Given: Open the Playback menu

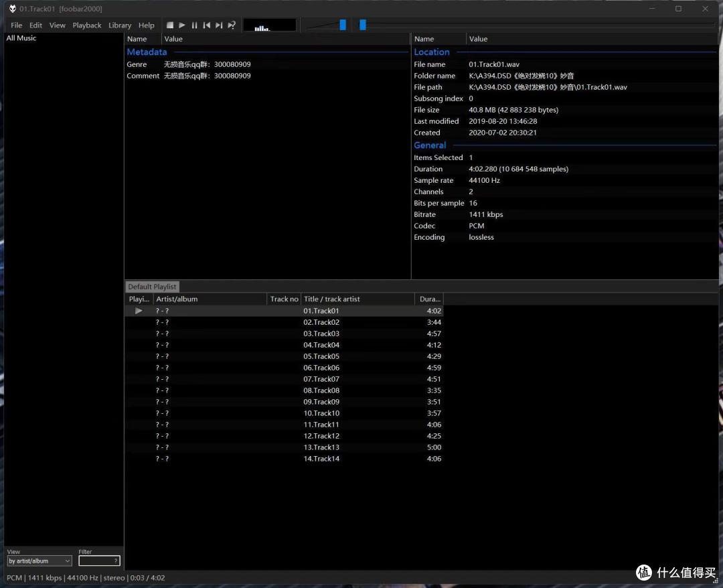Looking at the screenshot, I should coord(86,25).
